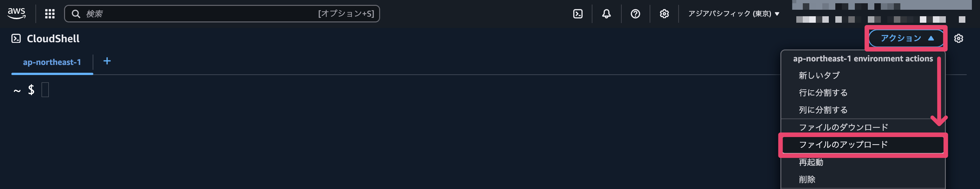The height and width of the screenshot is (189, 980).
Task: Open the help question mark menu
Action: [x=635, y=14]
